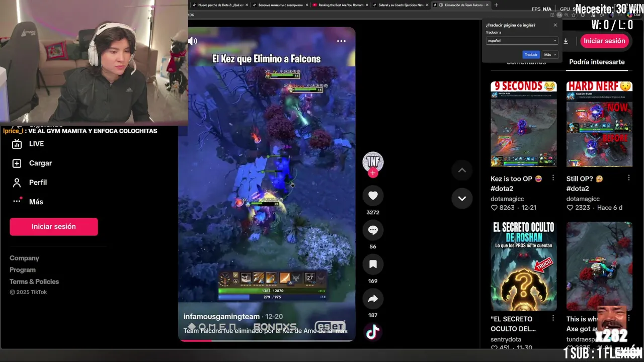Expand the Más translate options dropdown
Image resolution: width=644 pixels, height=362 pixels.
(549, 54)
